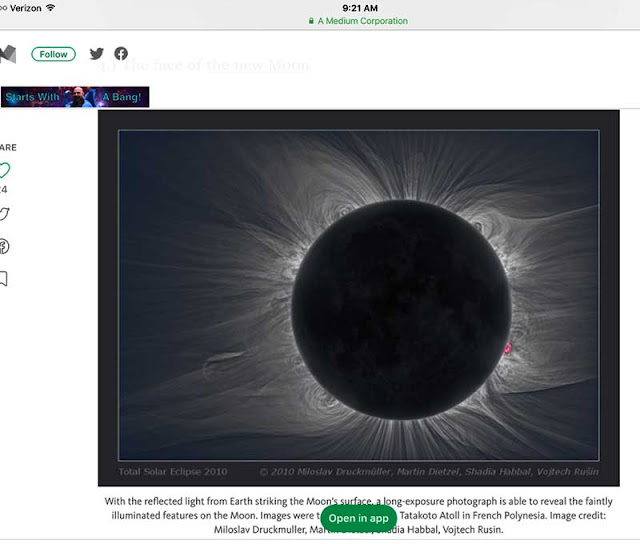Click the Follow button

click(x=53, y=54)
